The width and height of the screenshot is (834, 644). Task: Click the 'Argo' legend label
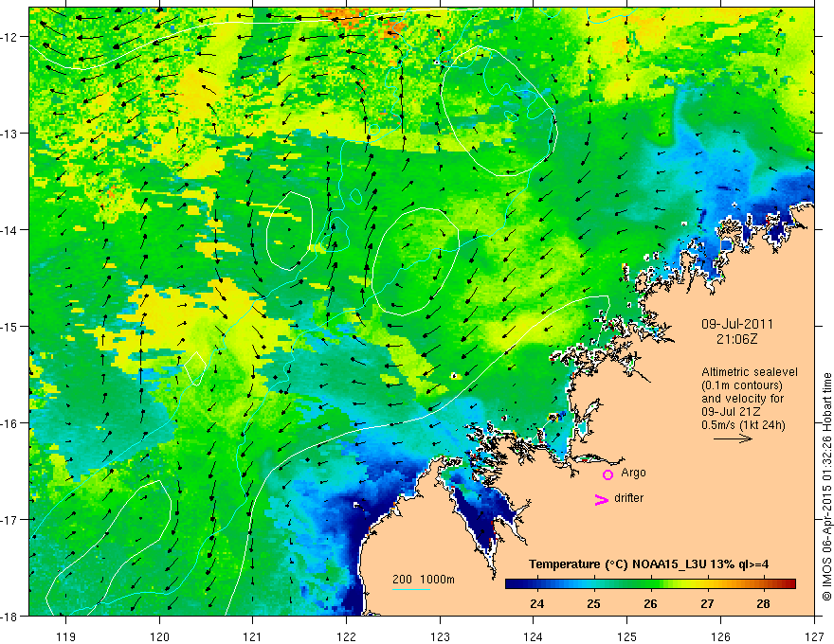click(633, 473)
